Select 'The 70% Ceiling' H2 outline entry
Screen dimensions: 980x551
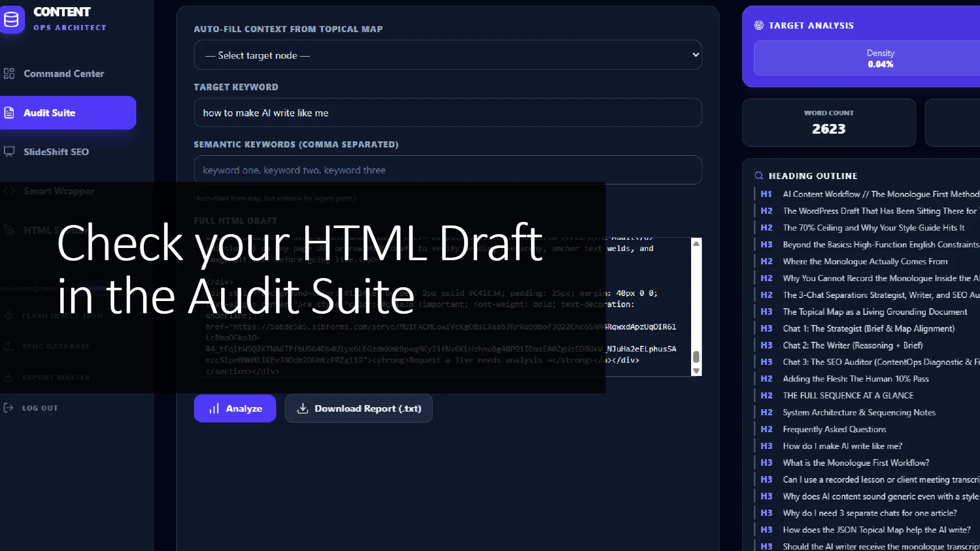click(x=867, y=228)
